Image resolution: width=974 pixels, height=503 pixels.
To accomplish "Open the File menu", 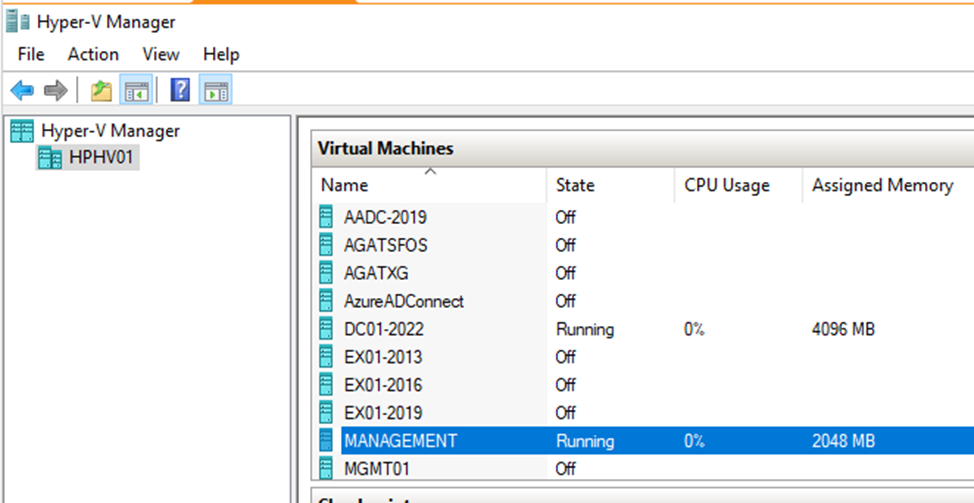I will pos(31,55).
